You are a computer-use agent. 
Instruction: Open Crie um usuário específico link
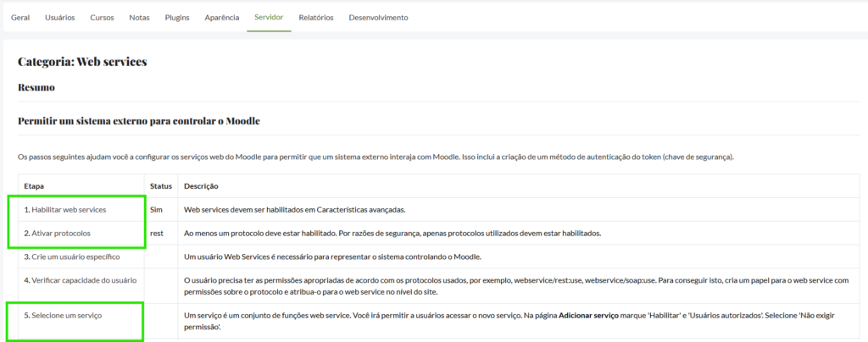pos(72,256)
